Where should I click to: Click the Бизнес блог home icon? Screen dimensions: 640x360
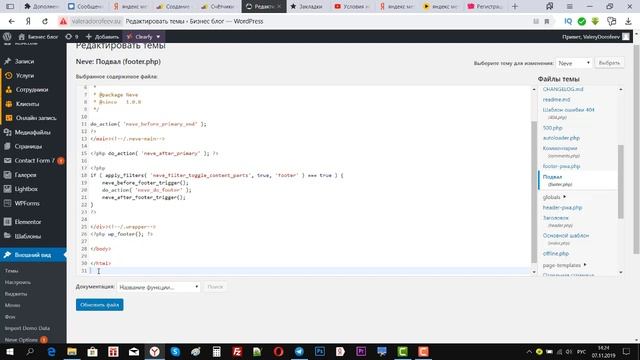click(x=22, y=37)
